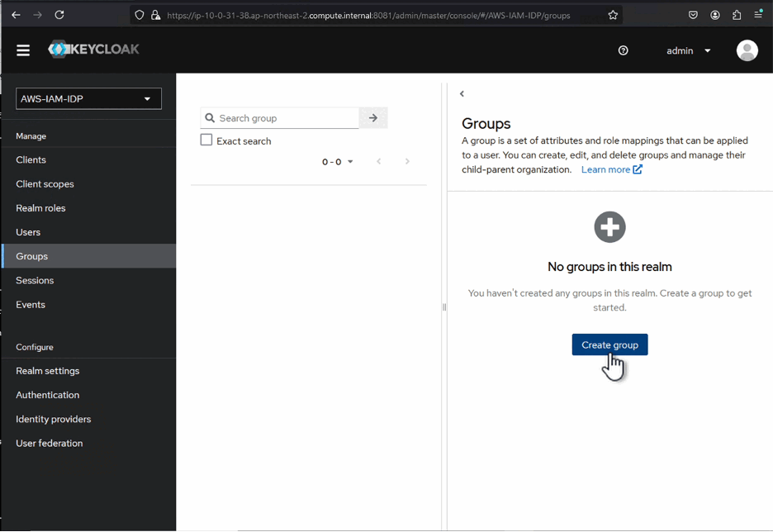
Task: Open the Firefox account icon
Action: (x=715, y=15)
